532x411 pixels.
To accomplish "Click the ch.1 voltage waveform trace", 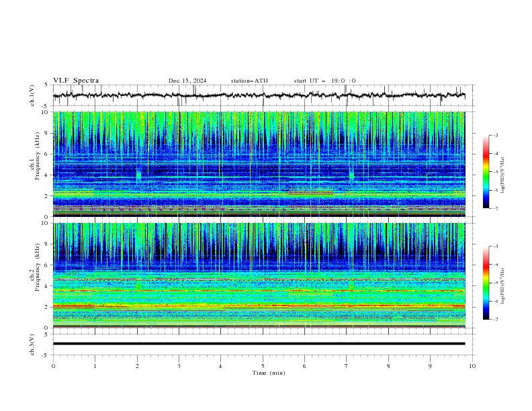I will (259, 95).
